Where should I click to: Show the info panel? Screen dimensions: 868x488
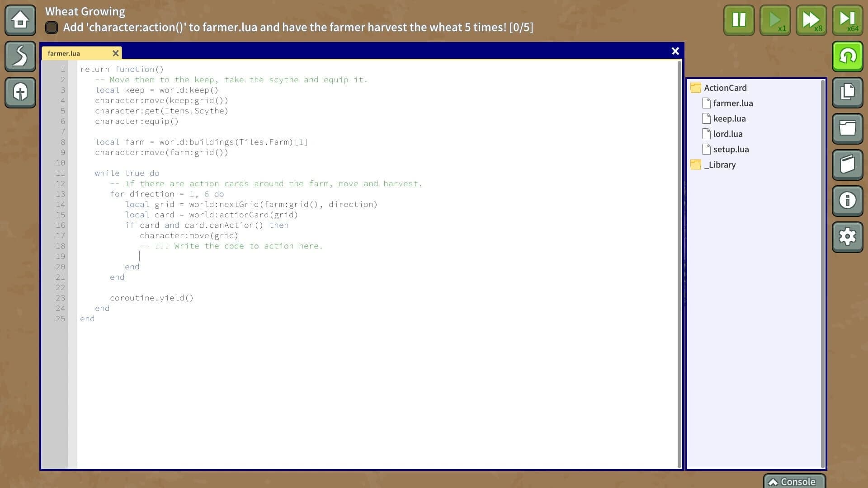click(x=848, y=201)
